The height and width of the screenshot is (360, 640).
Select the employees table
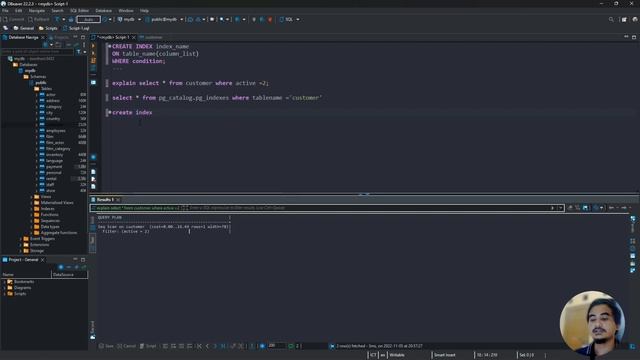coord(56,131)
